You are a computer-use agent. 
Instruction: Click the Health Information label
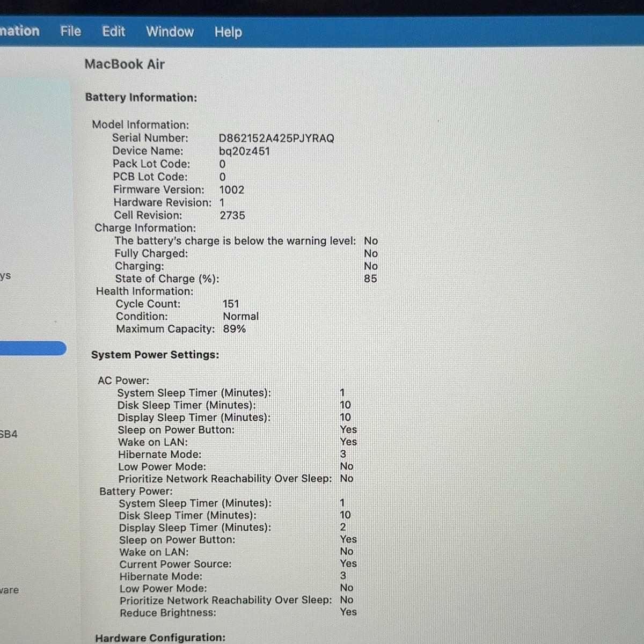click(144, 291)
